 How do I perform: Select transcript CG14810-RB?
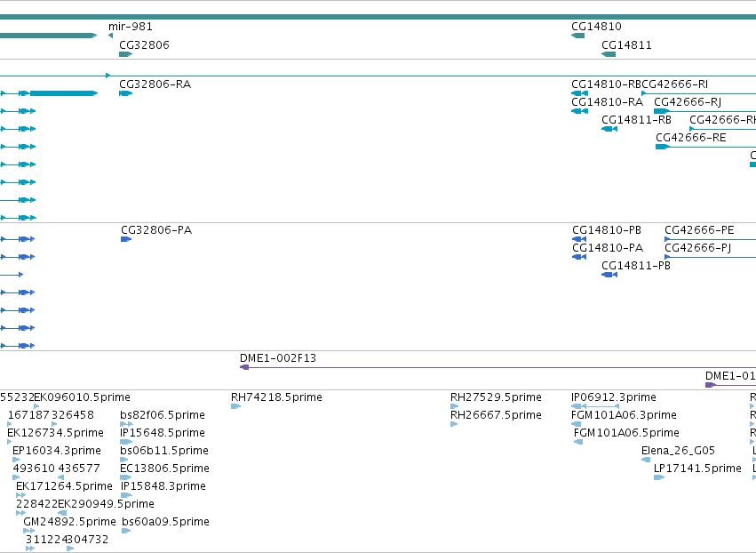point(607,84)
